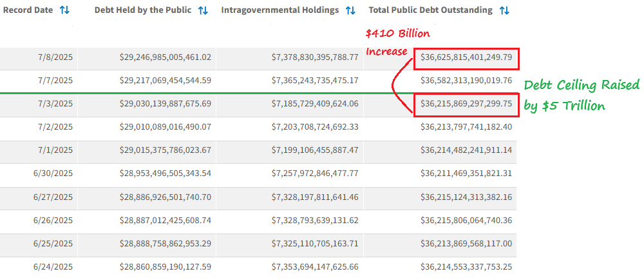Click the Debt Ceiling Raised green annotation
The width and height of the screenshot is (644, 278).
click(582, 95)
